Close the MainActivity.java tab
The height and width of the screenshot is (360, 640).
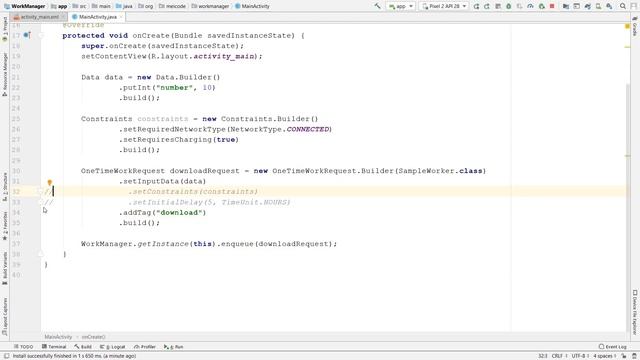point(121,17)
